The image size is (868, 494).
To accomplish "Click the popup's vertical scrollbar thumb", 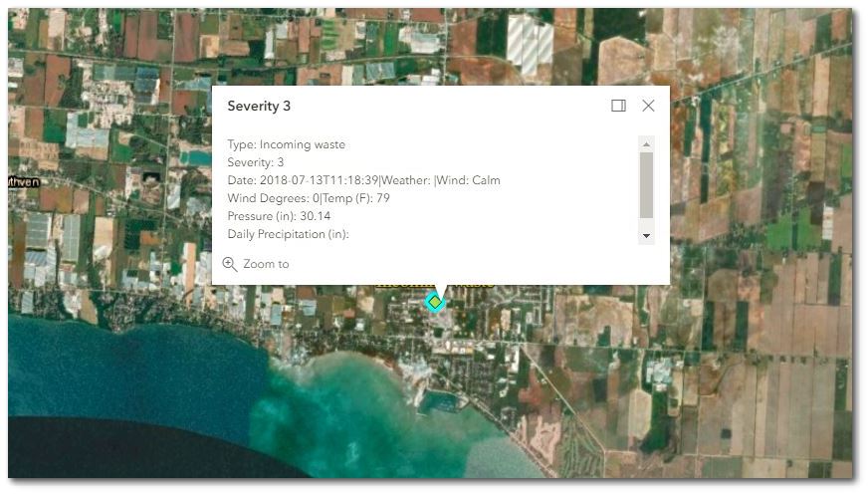I will coord(646,185).
